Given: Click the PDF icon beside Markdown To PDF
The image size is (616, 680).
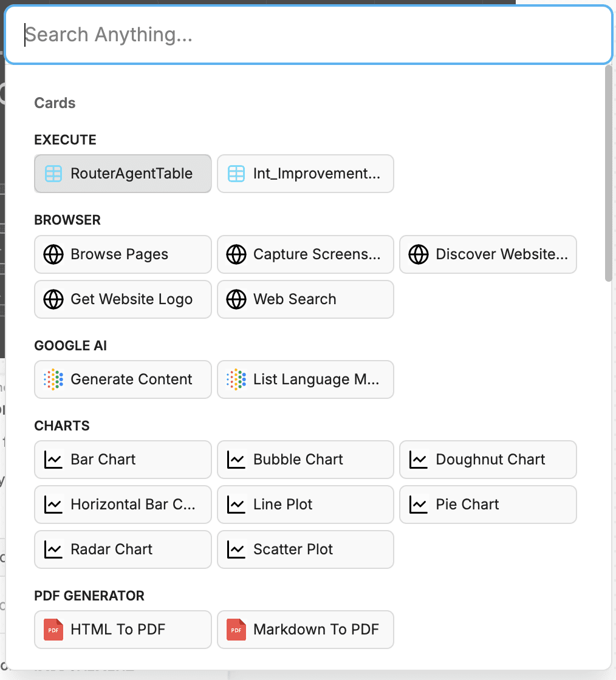Looking at the screenshot, I should (236, 630).
